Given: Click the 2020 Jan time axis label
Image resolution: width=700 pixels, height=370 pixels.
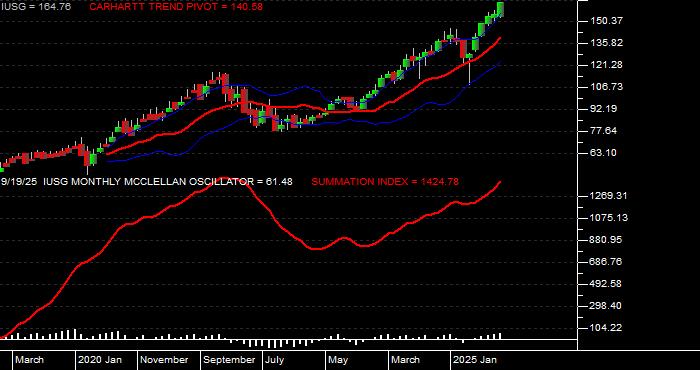Looking at the screenshot, I should (x=100, y=360).
